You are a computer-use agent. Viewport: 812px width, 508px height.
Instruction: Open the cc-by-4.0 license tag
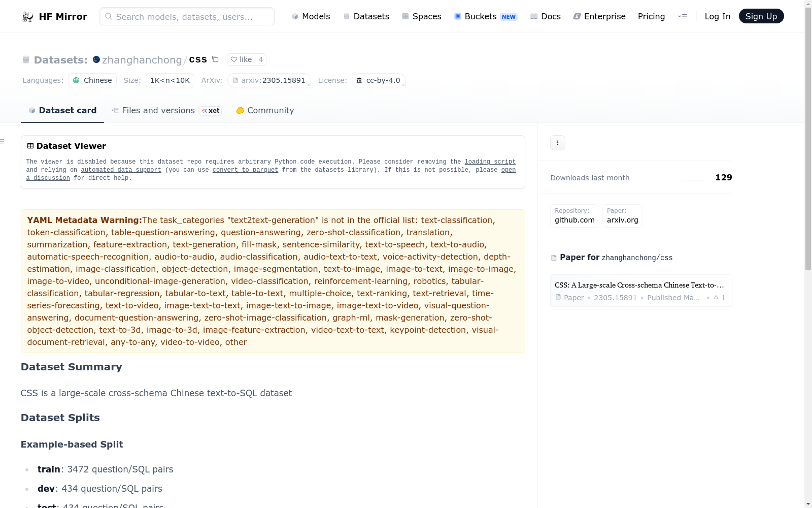(379, 80)
